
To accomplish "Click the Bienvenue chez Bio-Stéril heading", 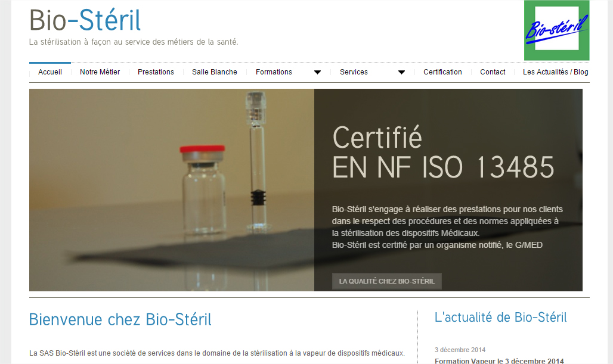I will coord(120,320).
